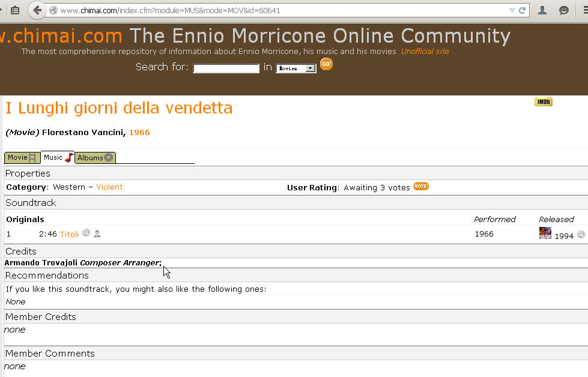
Task: Open the history dropdown arrow in address bar
Action: click(x=512, y=10)
